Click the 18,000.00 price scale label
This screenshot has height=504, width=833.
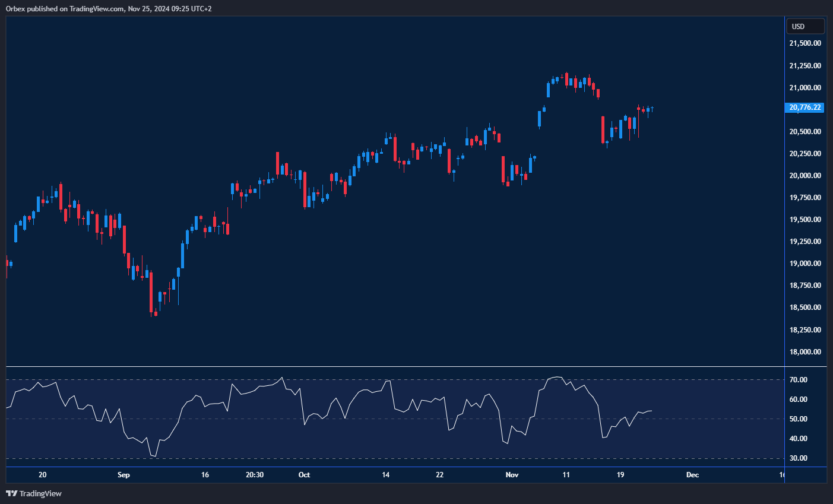tap(805, 352)
